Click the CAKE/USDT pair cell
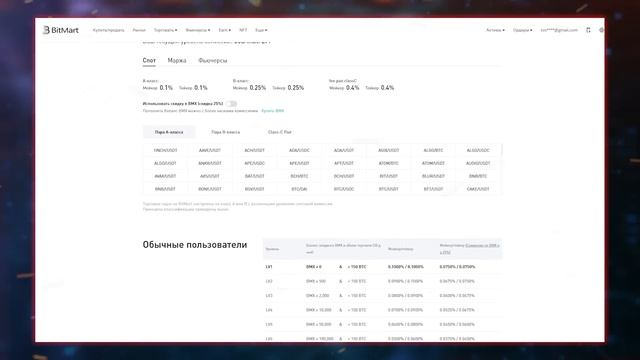Image resolution: width=640 pixels, height=360 pixels. 478,189
